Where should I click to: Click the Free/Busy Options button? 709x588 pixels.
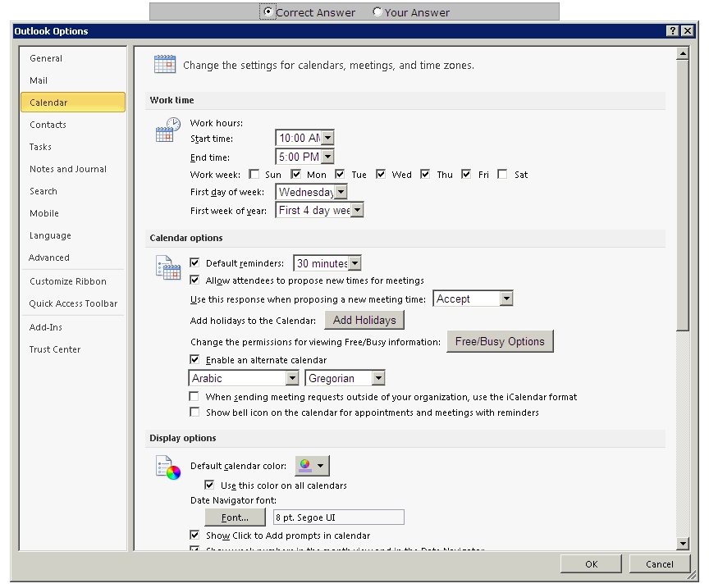point(500,341)
